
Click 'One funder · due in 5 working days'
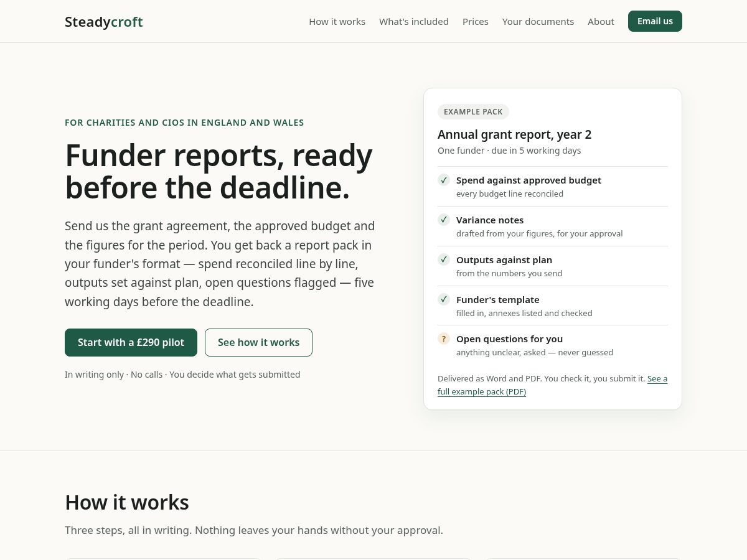[x=509, y=151]
